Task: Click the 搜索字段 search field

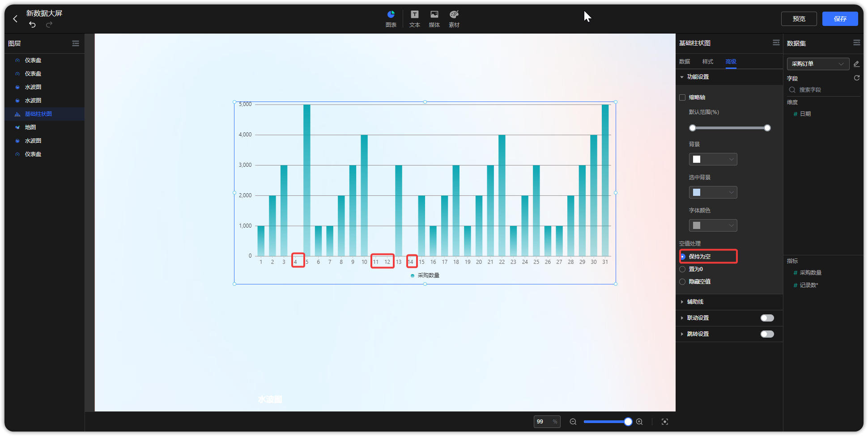Action: tap(824, 90)
